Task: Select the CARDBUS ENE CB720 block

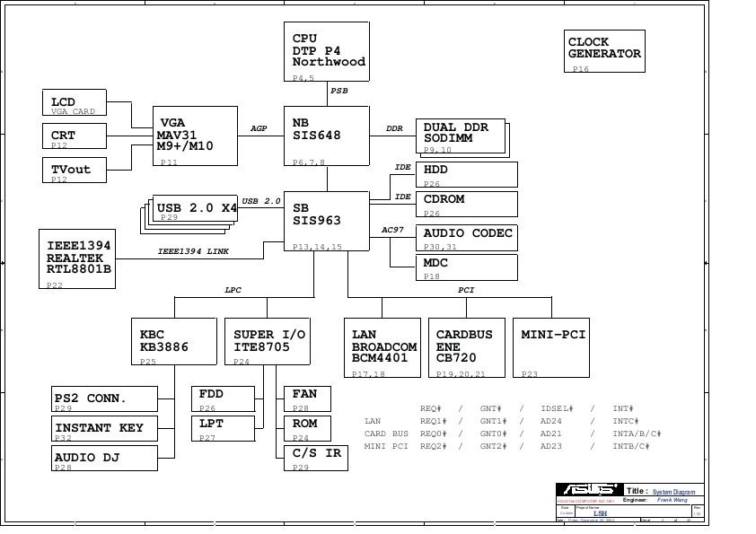Action: [467, 347]
